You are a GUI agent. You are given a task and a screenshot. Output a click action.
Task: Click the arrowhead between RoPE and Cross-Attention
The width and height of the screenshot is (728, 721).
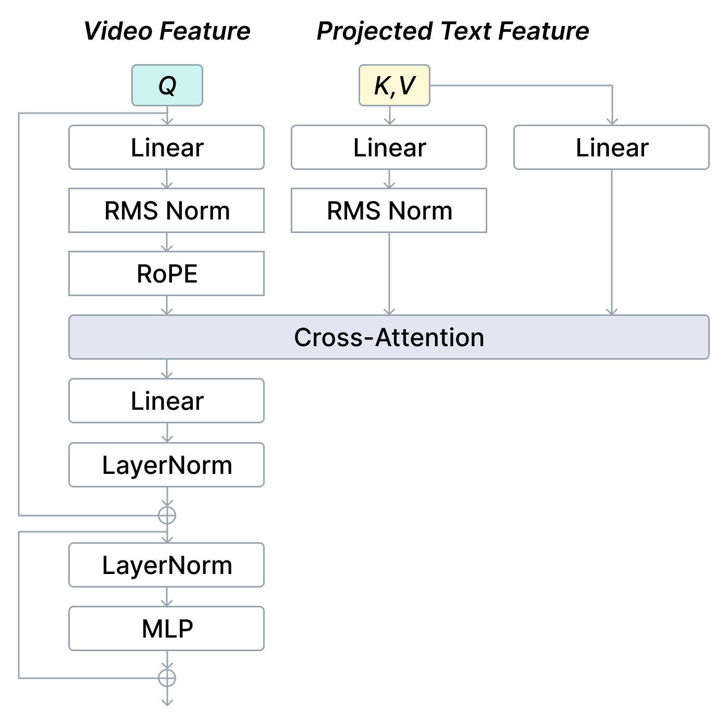(167, 311)
